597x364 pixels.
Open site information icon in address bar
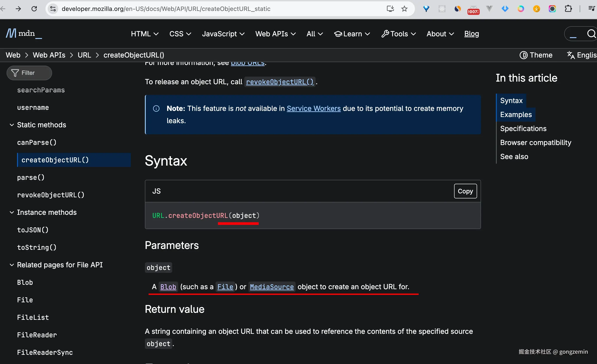pyautogui.click(x=53, y=9)
